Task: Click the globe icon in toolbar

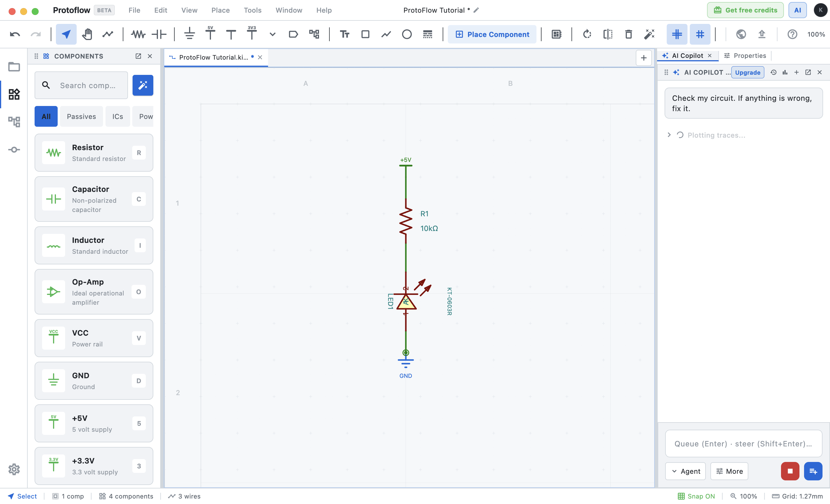Action: point(741,34)
